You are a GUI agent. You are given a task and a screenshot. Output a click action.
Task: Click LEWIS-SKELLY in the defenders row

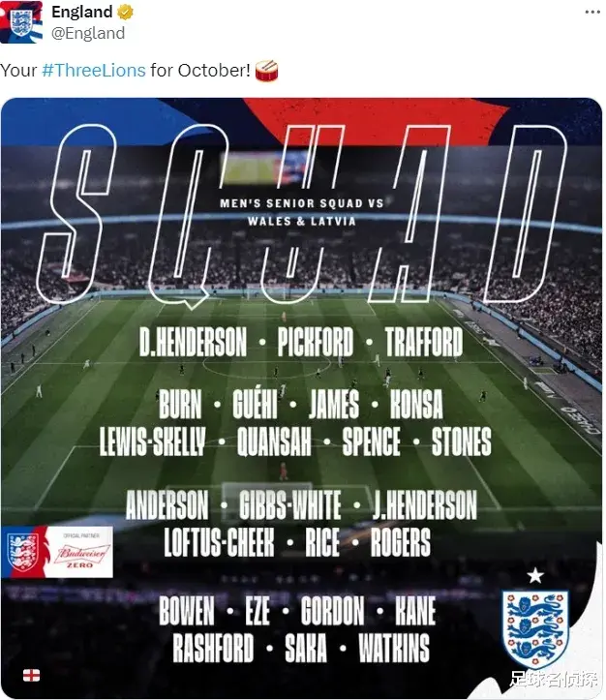[x=152, y=442]
